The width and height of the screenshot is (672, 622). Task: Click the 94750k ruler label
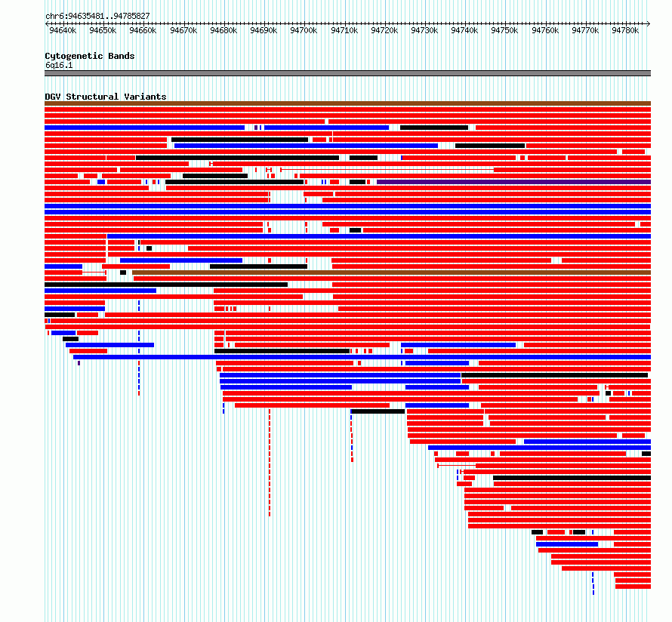click(504, 30)
